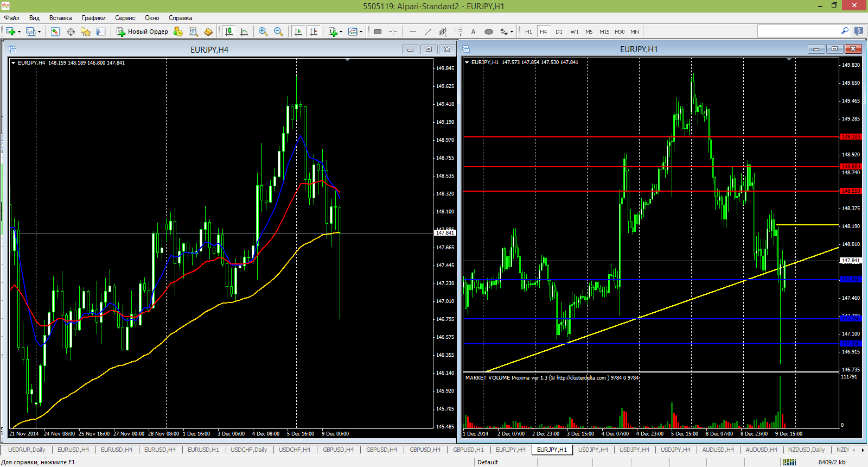The image size is (868, 467).
Task: Expand the Arrows objects dropdown
Action: coord(512,31)
